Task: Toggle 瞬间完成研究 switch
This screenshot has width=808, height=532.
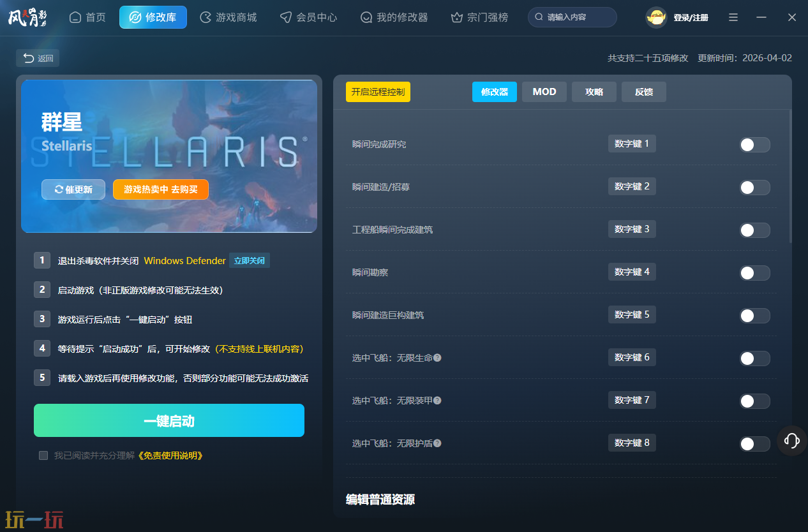Action: (754, 145)
